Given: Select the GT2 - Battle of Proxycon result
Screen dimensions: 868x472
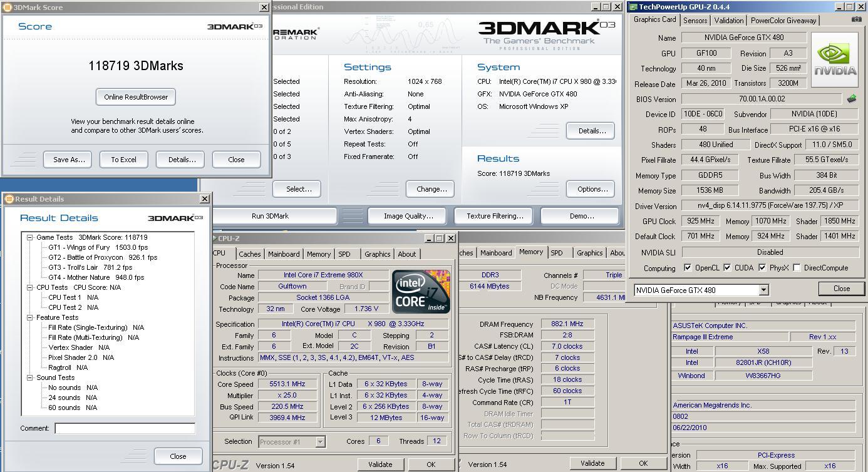Looking at the screenshot, I should click(103, 257).
